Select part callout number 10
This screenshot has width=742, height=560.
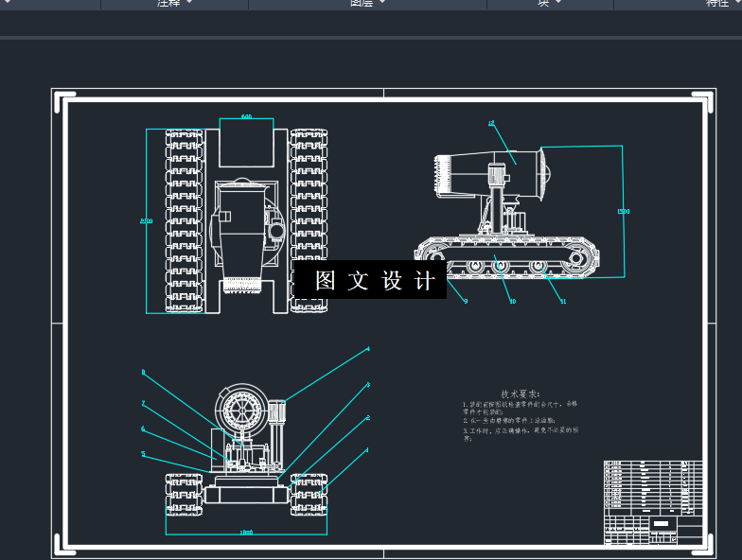pyautogui.click(x=513, y=301)
